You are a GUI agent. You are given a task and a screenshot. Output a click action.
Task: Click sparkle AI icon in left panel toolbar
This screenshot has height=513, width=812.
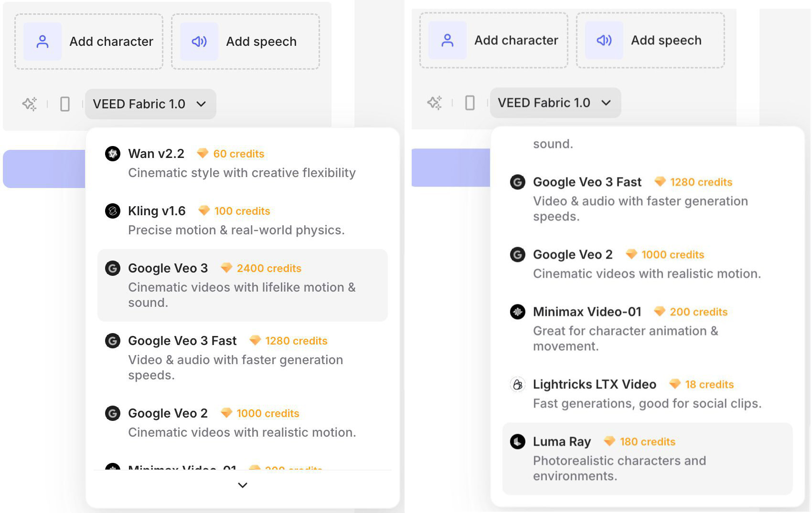[x=30, y=104]
